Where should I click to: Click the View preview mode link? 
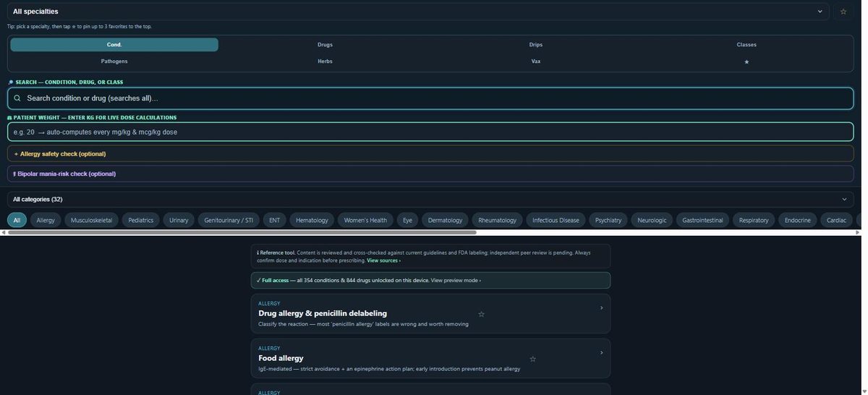(x=456, y=280)
